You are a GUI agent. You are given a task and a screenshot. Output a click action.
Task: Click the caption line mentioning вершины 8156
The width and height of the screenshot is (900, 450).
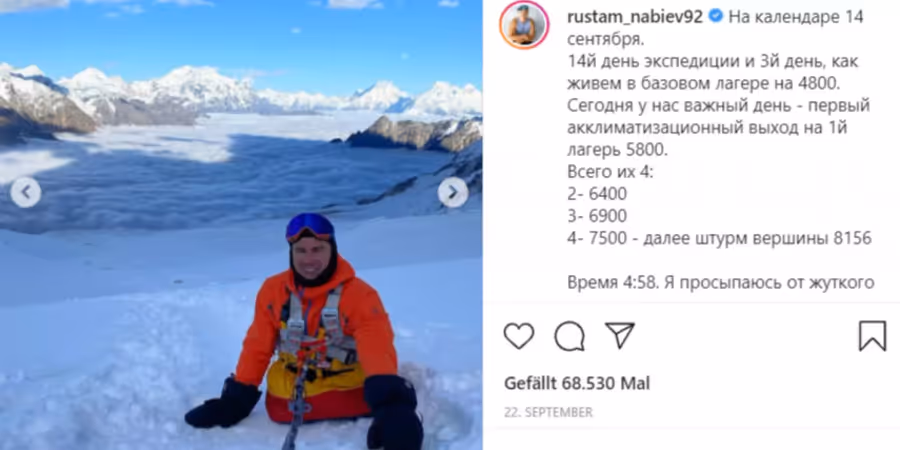click(x=719, y=238)
